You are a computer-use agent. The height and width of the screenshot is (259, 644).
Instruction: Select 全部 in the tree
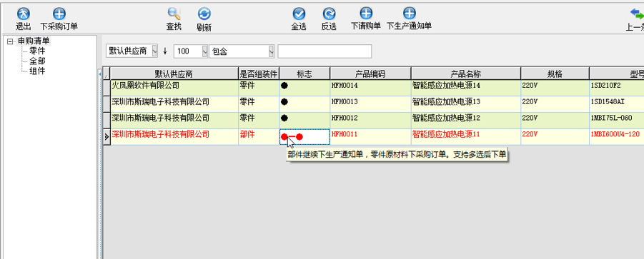37,61
